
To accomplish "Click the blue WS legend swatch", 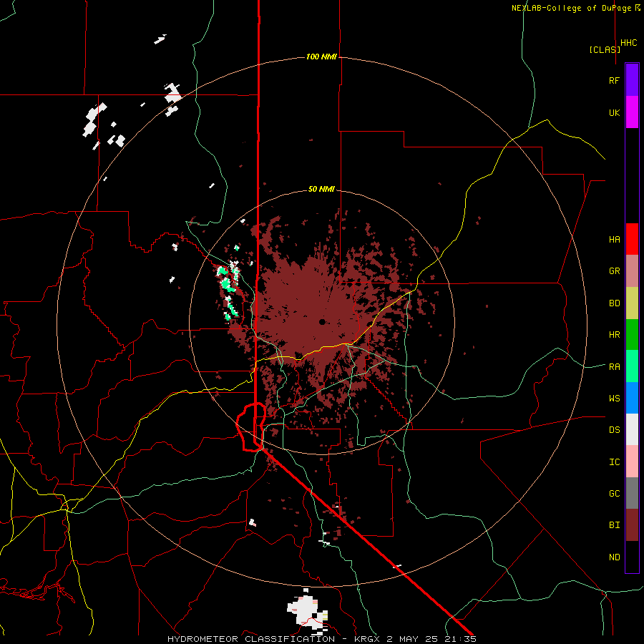I will 632,398.
